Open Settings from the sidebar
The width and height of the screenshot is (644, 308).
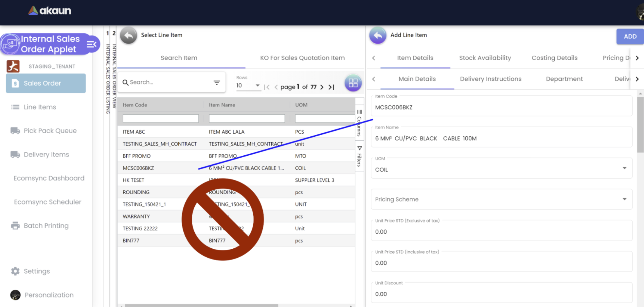point(37,271)
